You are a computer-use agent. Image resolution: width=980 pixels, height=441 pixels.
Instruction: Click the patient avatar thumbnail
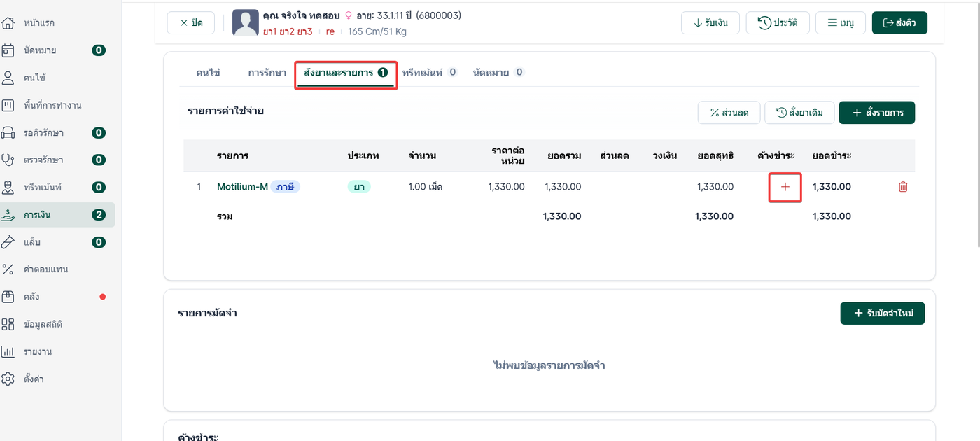246,23
